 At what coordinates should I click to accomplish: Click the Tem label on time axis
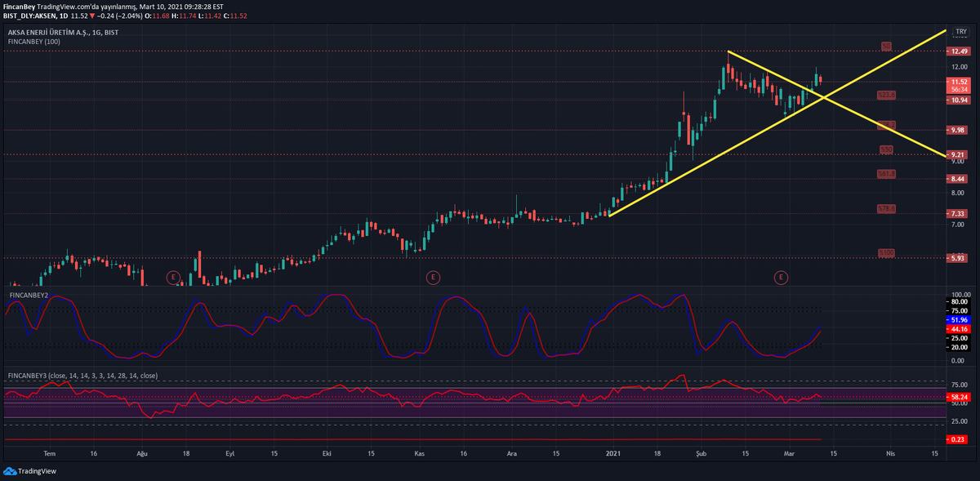click(49, 453)
